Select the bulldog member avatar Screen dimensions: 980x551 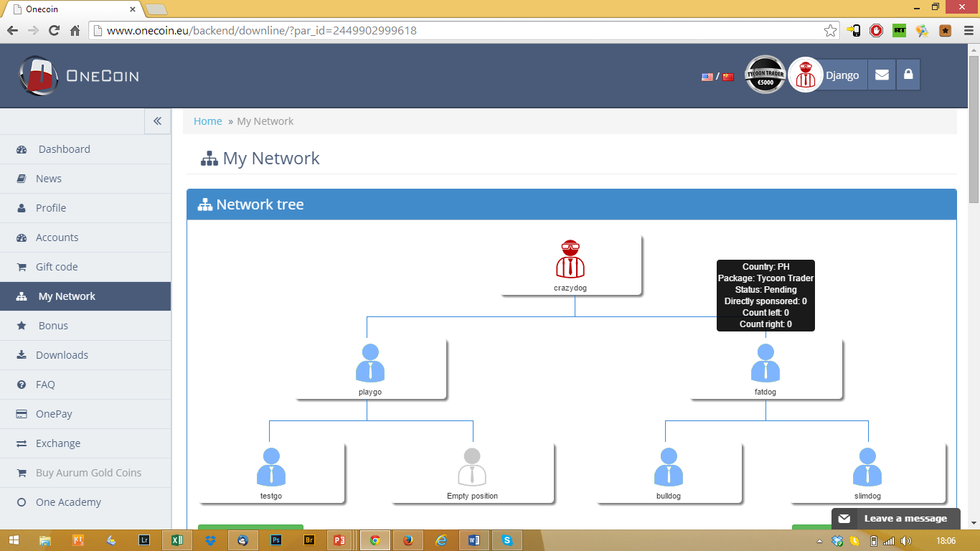[669, 467]
